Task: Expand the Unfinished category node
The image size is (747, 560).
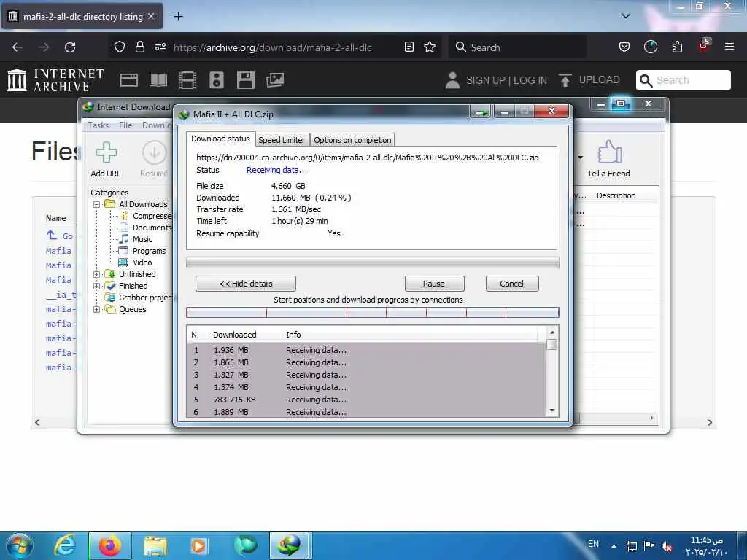Action: tap(97, 274)
